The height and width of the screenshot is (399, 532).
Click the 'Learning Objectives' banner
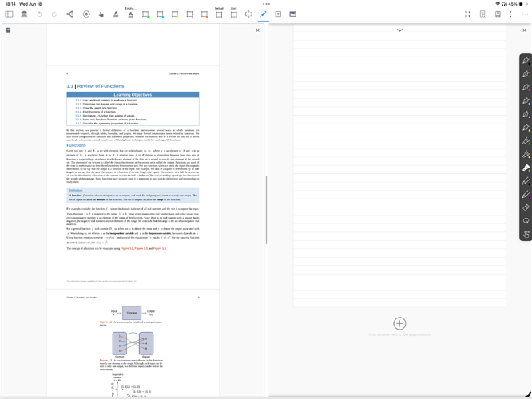[133, 95]
